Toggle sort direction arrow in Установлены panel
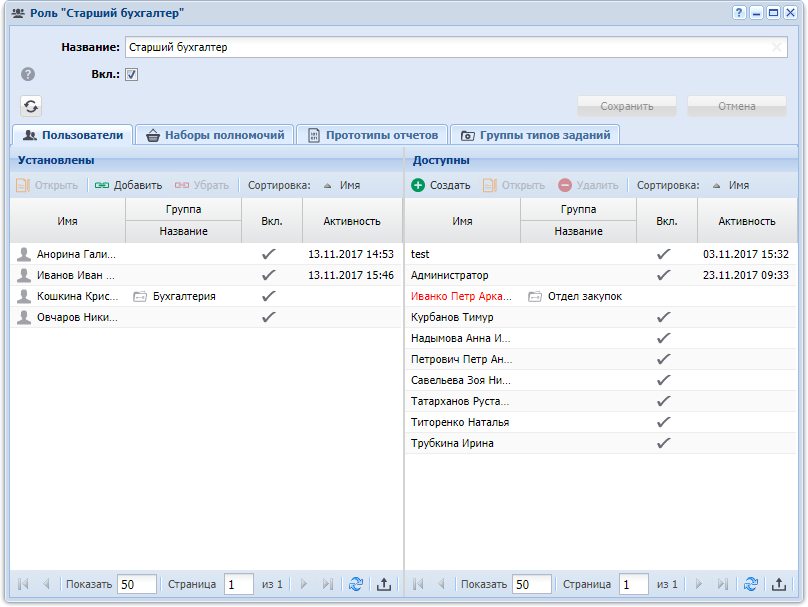Image resolution: width=808 pixels, height=607 pixels. tap(327, 186)
